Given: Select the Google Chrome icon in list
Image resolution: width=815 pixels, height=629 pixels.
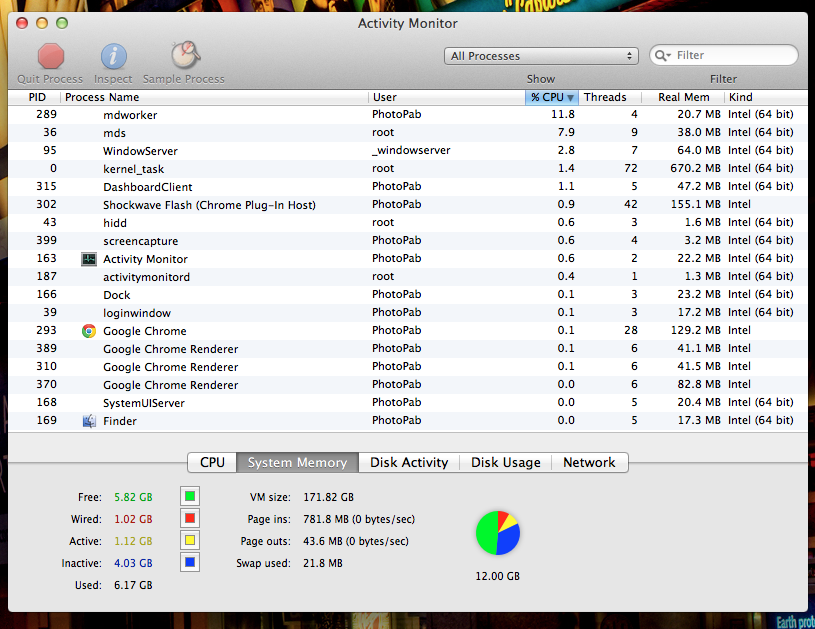Looking at the screenshot, I should point(89,331).
